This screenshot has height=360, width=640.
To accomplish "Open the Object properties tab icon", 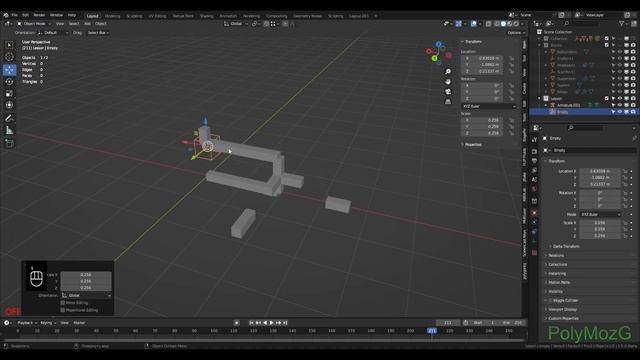I will (534, 213).
